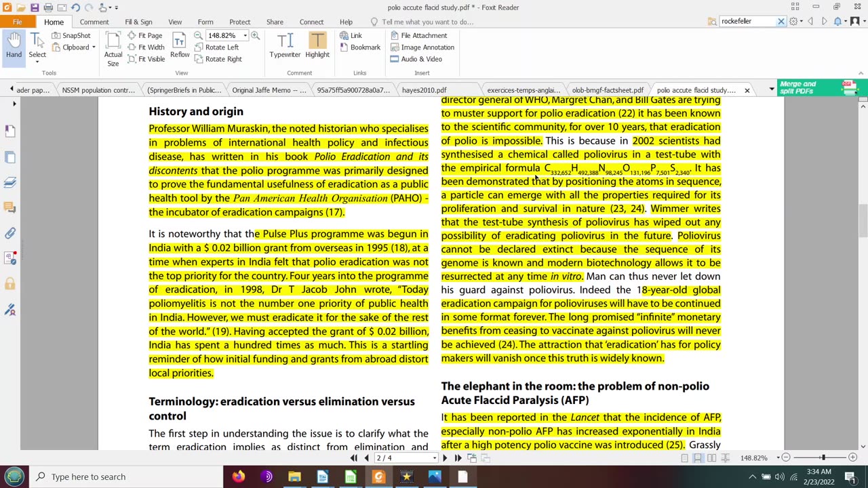Viewport: 868px width, 488px height.
Task: Add a Bookmark
Action: pyautogui.click(x=360, y=47)
